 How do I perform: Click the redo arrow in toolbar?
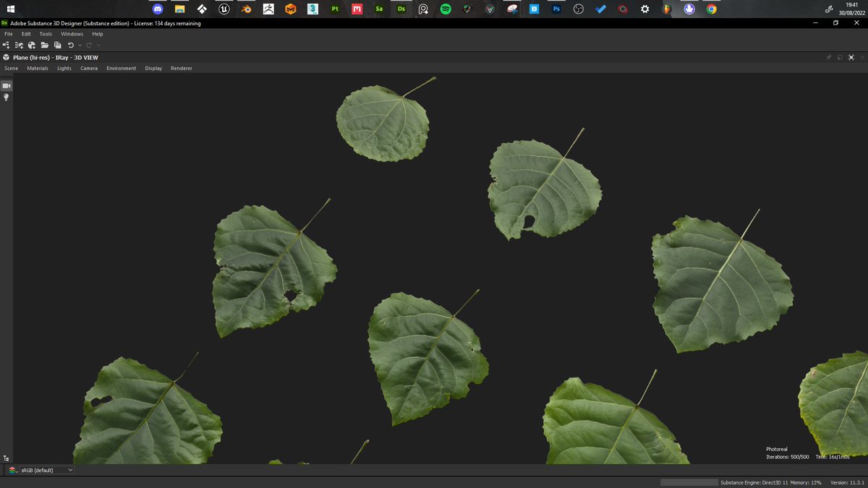click(x=90, y=45)
